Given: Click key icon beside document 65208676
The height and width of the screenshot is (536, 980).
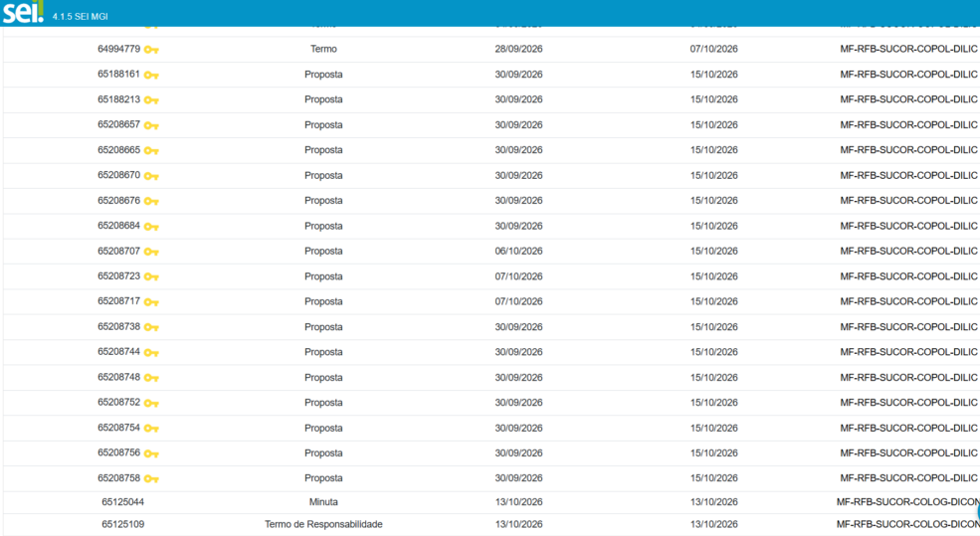Looking at the screenshot, I should pyautogui.click(x=151, y=201).
